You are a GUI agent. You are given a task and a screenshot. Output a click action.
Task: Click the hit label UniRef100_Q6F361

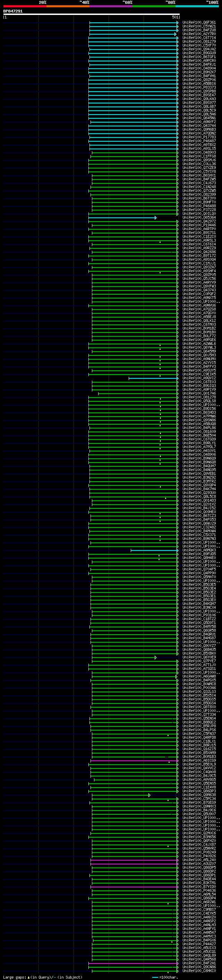pos(199,23)
